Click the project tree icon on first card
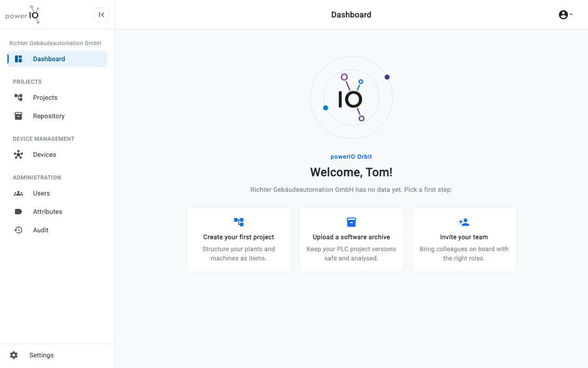The image size is (588, 368). tap(239, 222)
